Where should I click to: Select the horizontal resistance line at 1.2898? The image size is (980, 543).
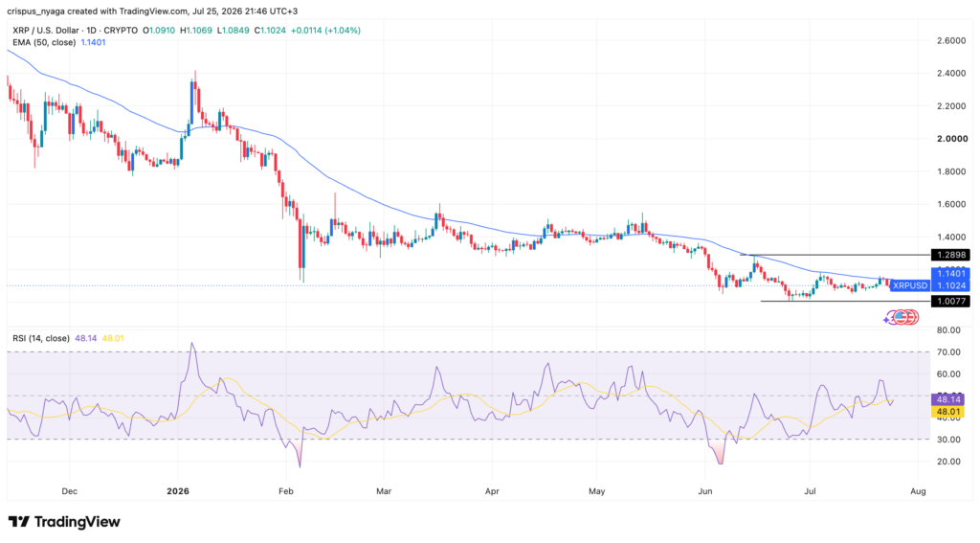tap(835, 256)
